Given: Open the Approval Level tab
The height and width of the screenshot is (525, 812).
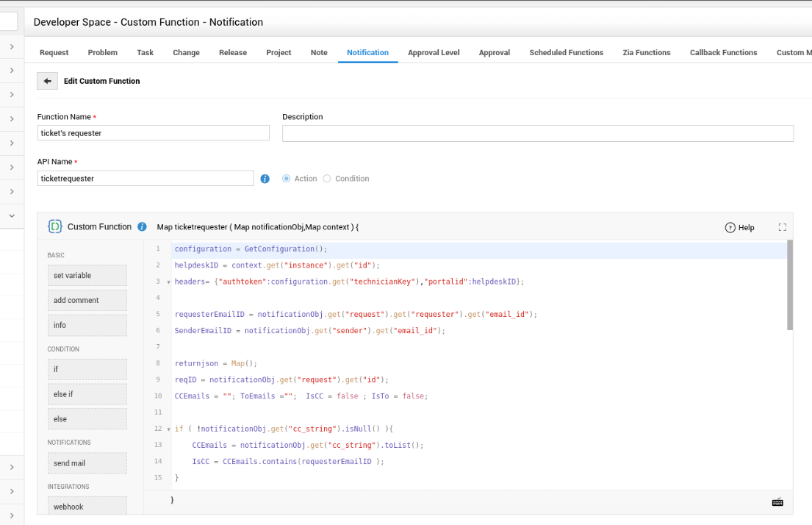Looking at the screenshot, I should tap(434, 53).
